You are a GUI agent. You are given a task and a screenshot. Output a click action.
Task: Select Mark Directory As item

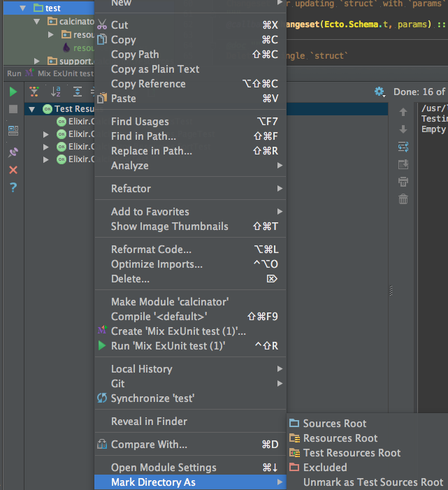[x=191, y=482]
